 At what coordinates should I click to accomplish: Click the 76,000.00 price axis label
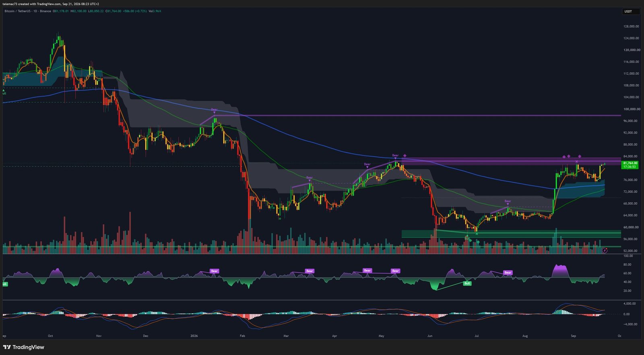[x=631, y=180]
